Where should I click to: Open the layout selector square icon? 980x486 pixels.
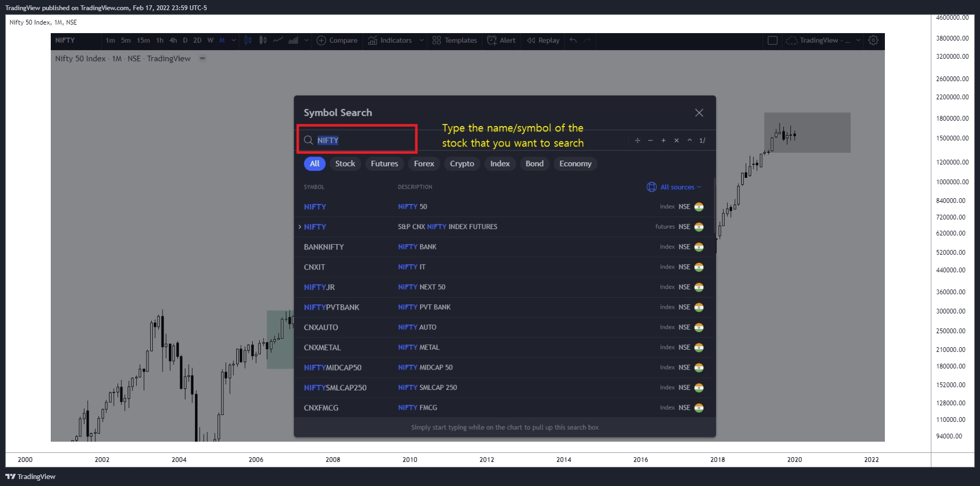coord(773,40)
